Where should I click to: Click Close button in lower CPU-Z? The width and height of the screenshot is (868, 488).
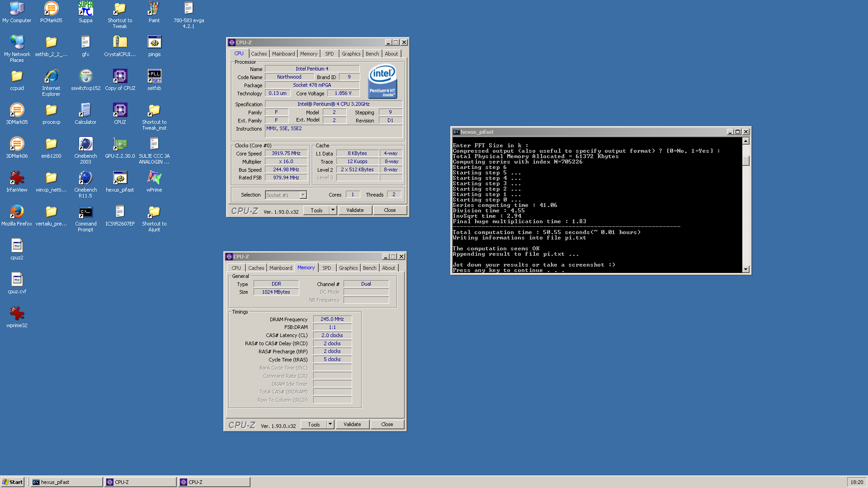pos(387,424)
